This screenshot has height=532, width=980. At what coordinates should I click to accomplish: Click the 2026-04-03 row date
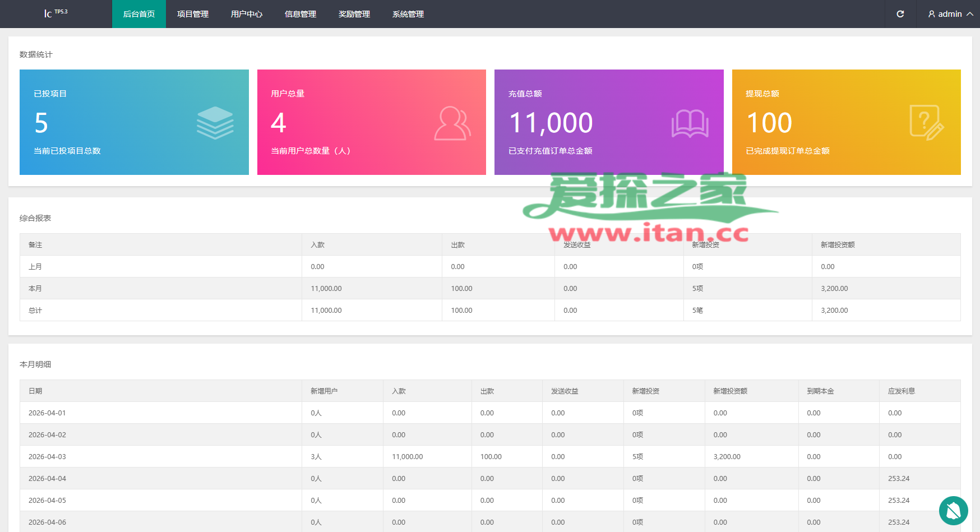coord(47,457)
